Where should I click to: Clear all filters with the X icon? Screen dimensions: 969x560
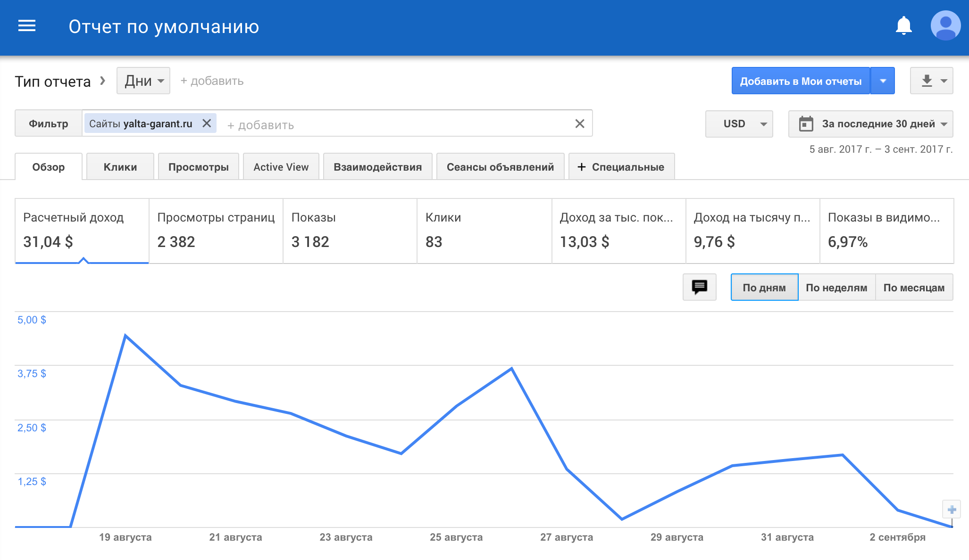click(580, 124)
